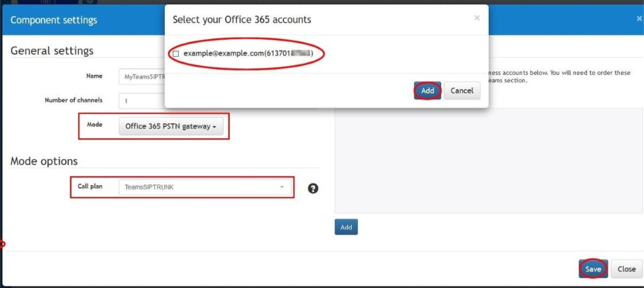Click the Call plan dropdown arrow
The height and width of the screenshot is (288, 644).
click(x=282, y=187)
